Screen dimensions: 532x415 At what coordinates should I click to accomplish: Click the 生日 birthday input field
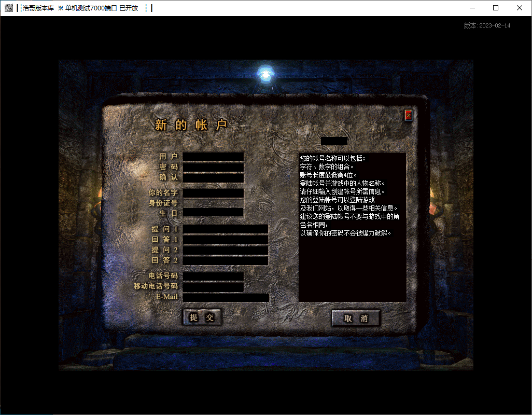(213, 212)
